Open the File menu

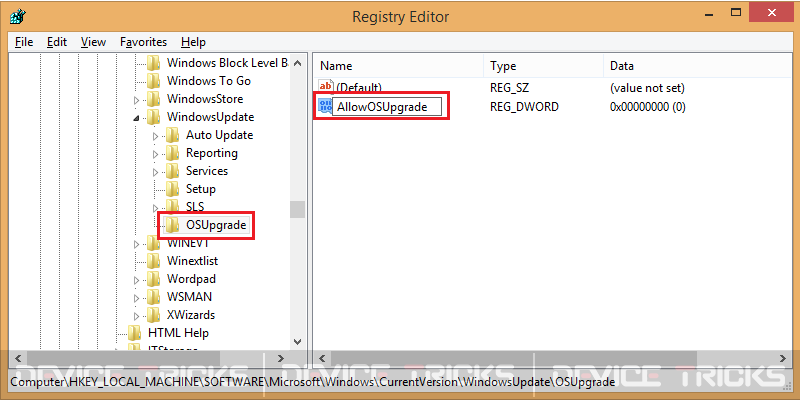click(x=23, y=42)
